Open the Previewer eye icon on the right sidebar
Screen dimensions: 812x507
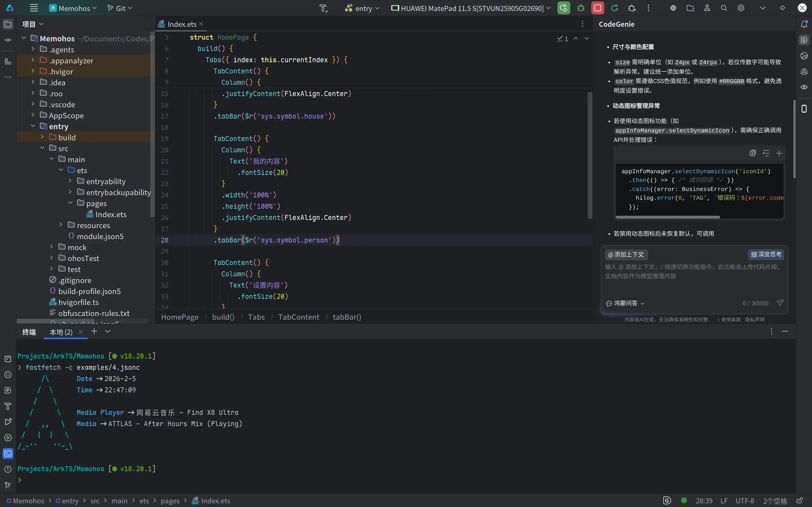[804, 87]
